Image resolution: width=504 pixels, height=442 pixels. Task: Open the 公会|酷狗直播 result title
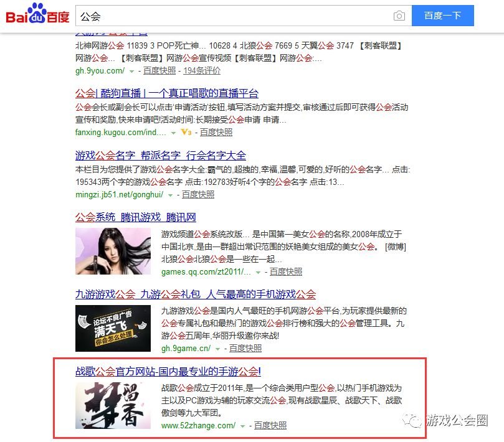[x=166, y=93]
